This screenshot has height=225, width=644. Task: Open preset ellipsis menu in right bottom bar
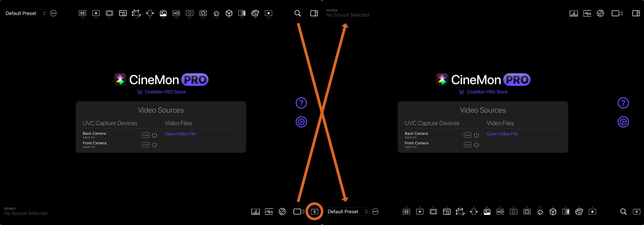click(375, 212)
